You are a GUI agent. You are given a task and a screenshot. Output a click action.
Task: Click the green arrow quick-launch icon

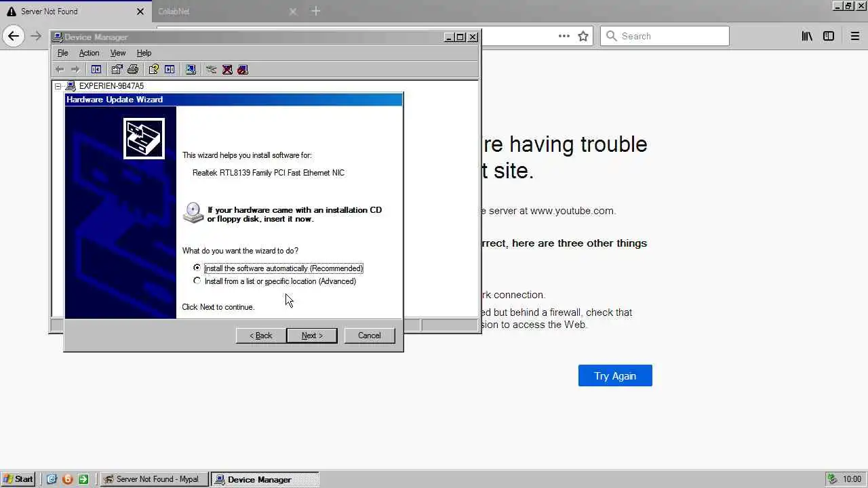(x=83, y=479)
